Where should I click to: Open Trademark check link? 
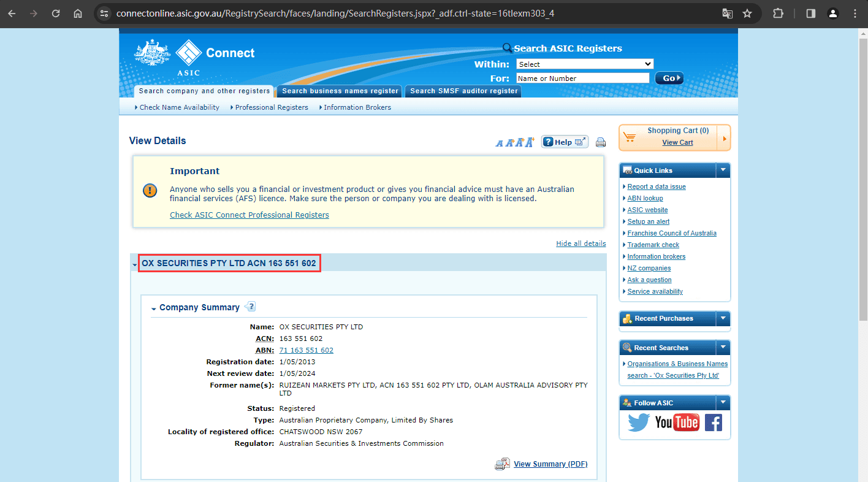tap(653, 245)
